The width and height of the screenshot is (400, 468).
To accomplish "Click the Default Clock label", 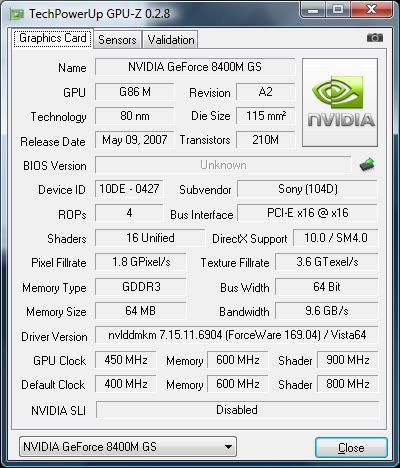I will click(53, 385).
